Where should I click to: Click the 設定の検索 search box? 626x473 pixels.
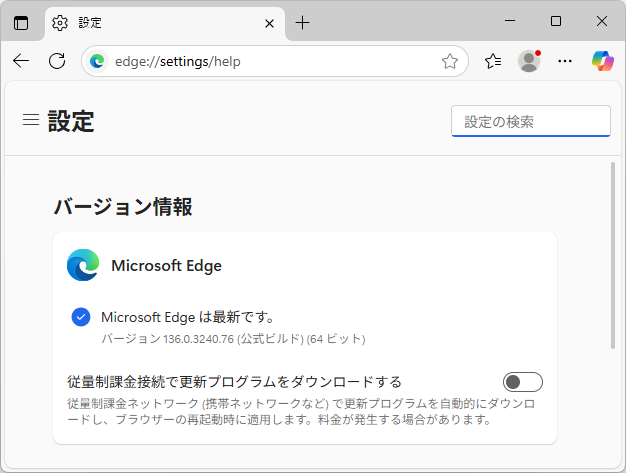(531, 121)
